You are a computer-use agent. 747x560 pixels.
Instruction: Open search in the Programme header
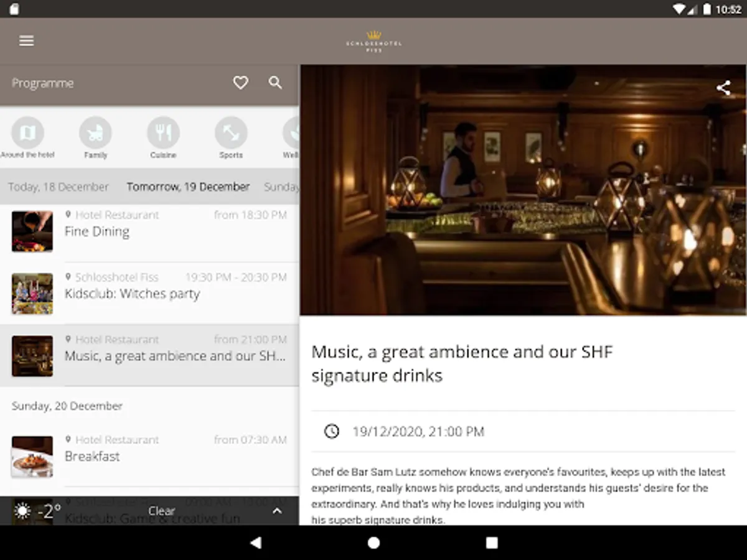click(x=275, y=83)
